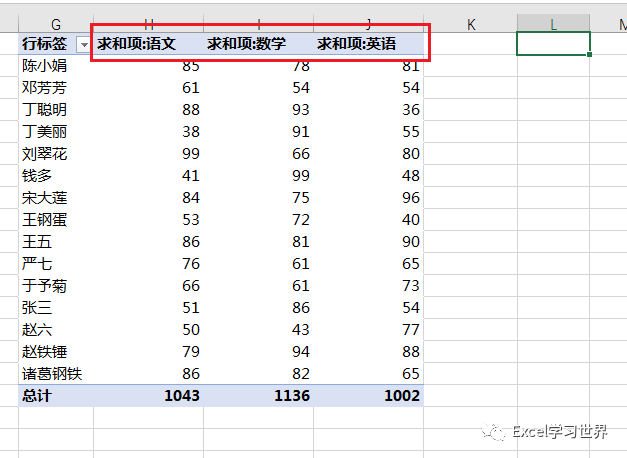Select the name cell 陈小娟
Screen dimensions: 627x458
tap(56, 66)
